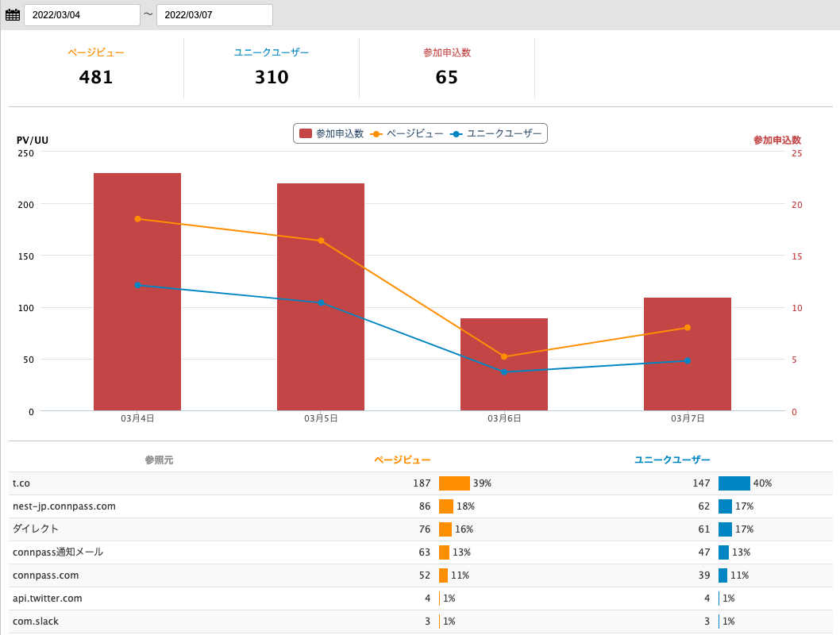The height and width of the screenshot is (635, 840).
Task: Click the ユニークユーザー table column header
Action: point(672,460)
